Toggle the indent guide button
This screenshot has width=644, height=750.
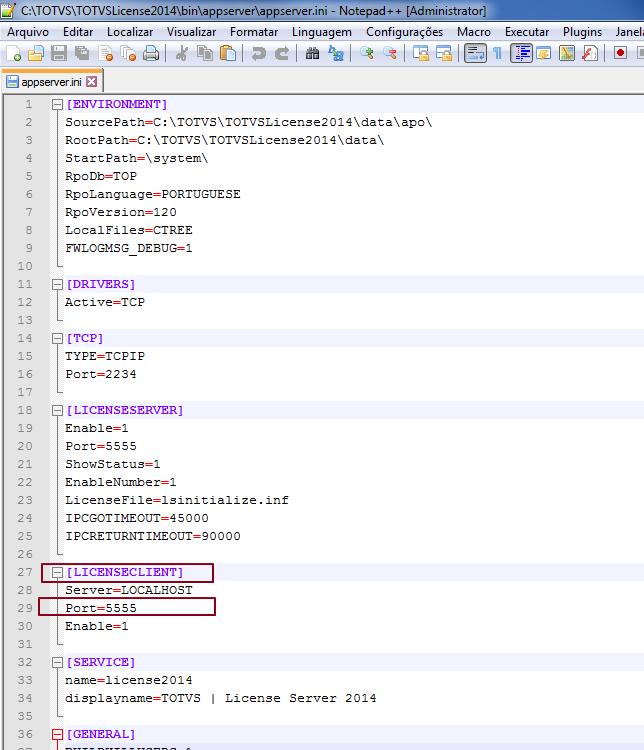(x=521, y=53)
